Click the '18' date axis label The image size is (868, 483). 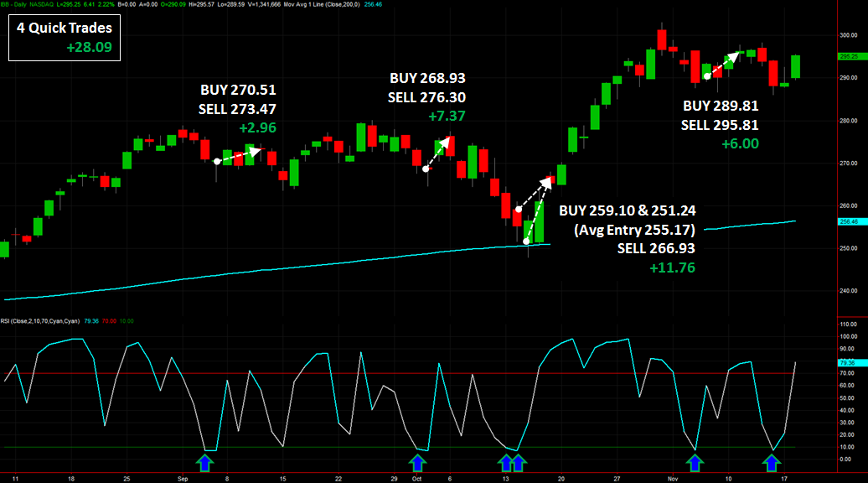click(x=71, y=479)
